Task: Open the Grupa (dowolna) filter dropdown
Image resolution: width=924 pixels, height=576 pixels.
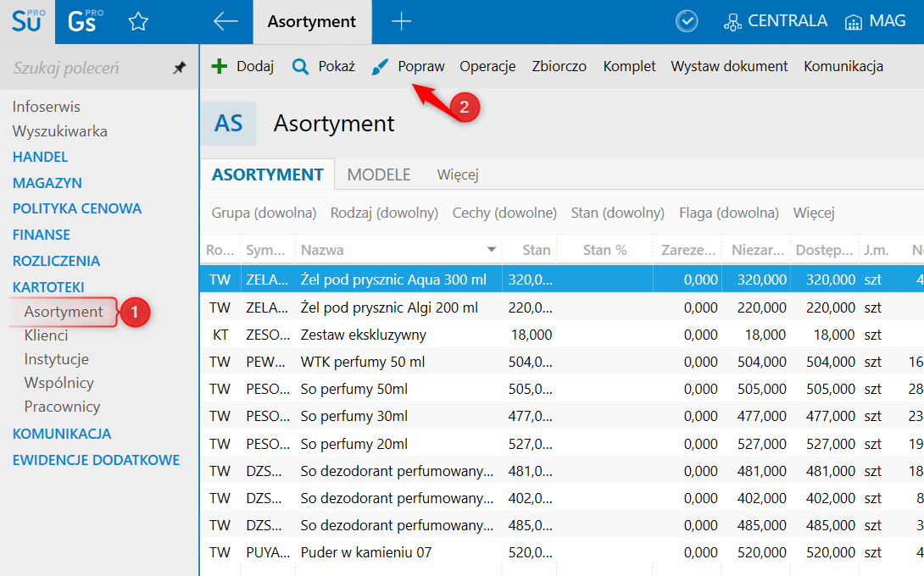Action: 264,213
